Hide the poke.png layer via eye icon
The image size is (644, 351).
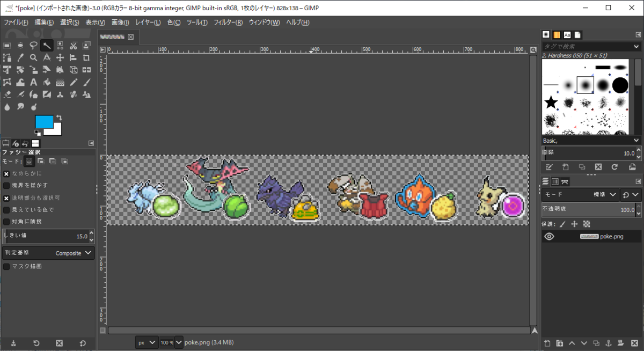click(549, 236)
